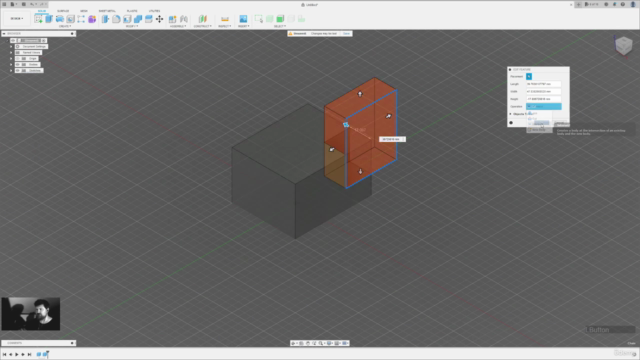Image resolution: width=640 pixels, height=360 pixels.
Task: Expand the Sketches tree node
Action: (11, 71)
